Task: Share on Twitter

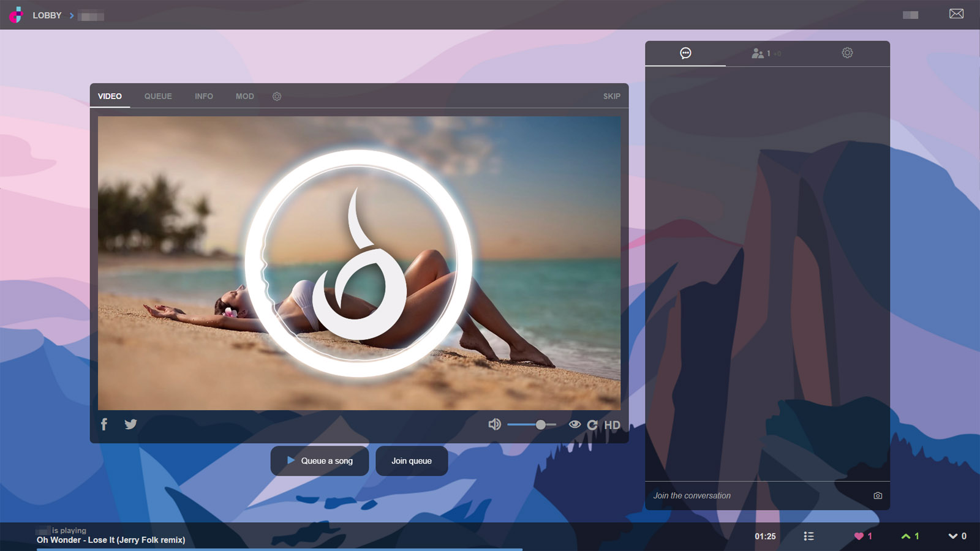Action: click(130, 424)
